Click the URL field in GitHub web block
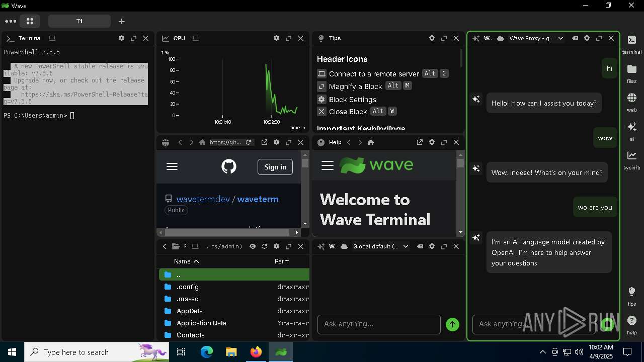 click(x=226, y=142)
